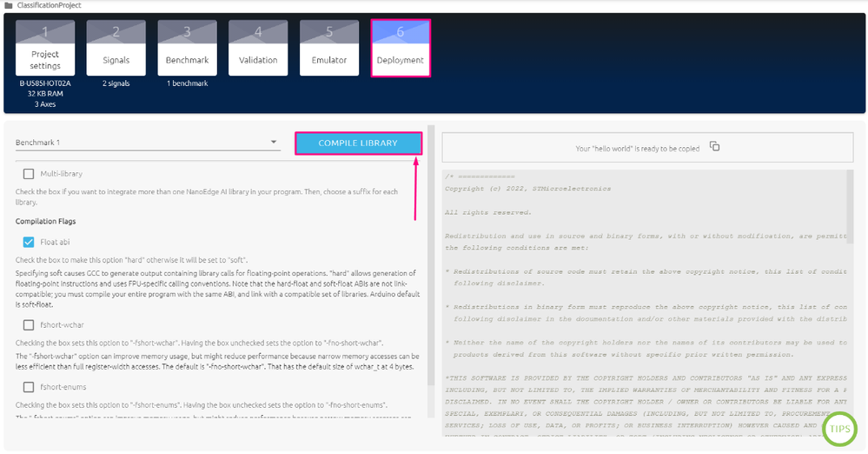Click the "All rights reserved." code line
The width and height of the screenshot is (868, 454).
[x=487, y=212]
